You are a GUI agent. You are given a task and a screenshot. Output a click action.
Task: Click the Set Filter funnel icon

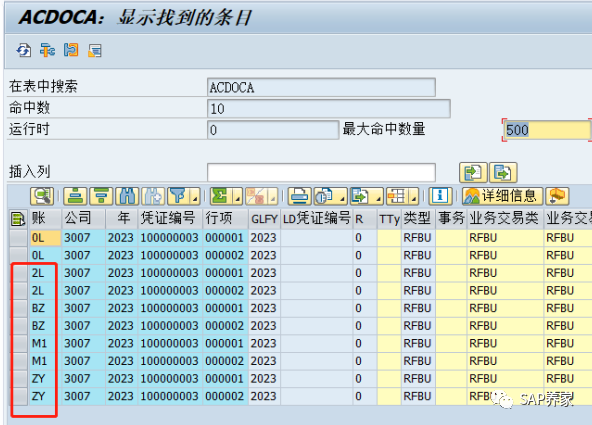(x=179, y=196)
